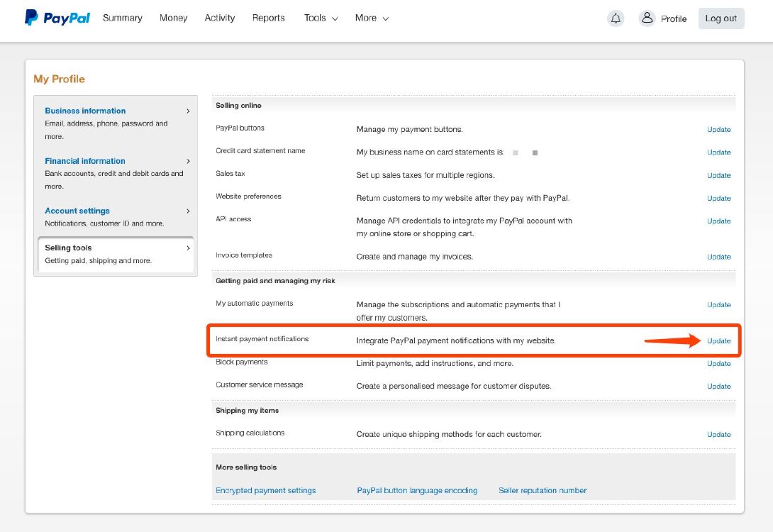Update Block payments
The height and width of the screenshot is (532, 773).
(x=719, y=363)
